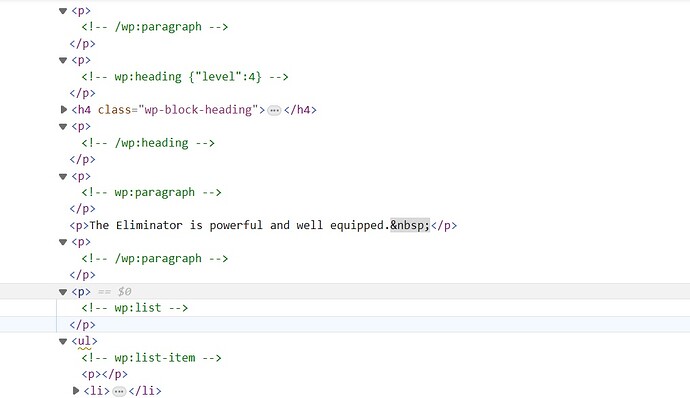Select the wp:heading level 4 comment
The image size is (690, 398).
click(x=185, y=77)
